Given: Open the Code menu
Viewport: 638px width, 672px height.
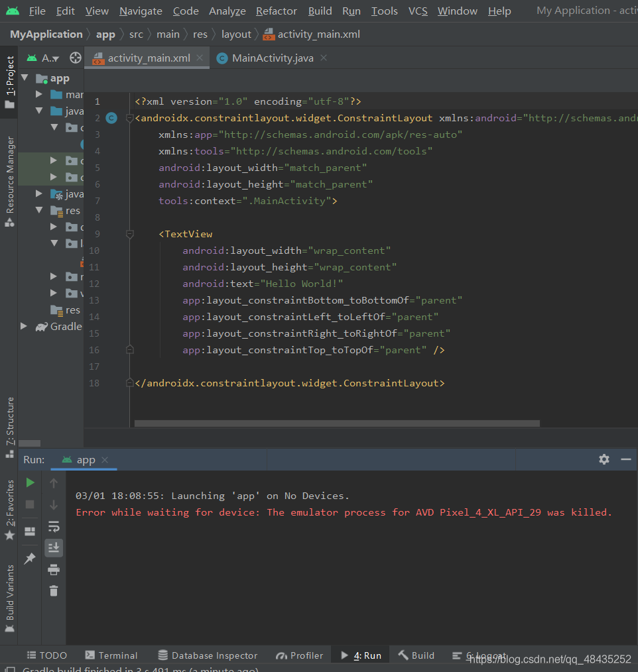Looking at the screenshot, I should click(x=186, y=11).
